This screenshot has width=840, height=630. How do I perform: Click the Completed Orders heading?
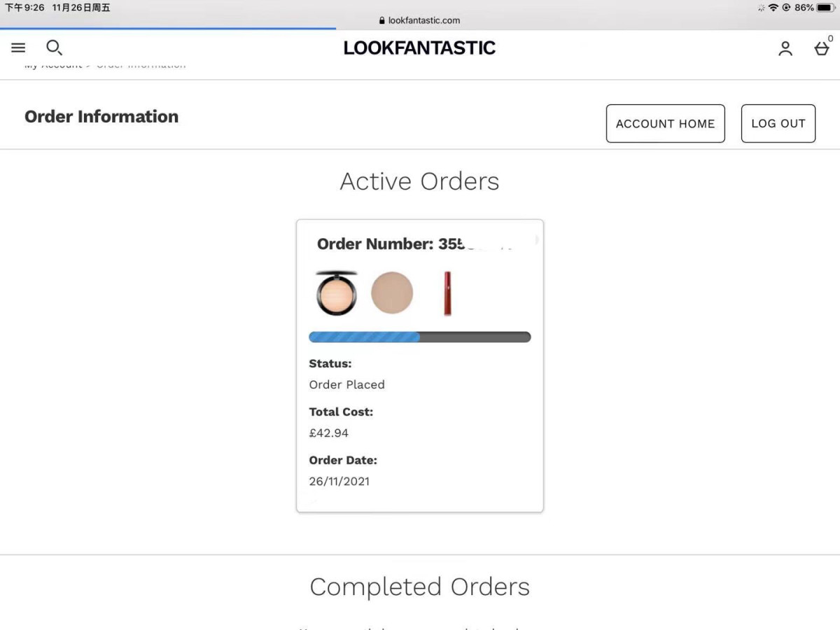pos(419,587)
